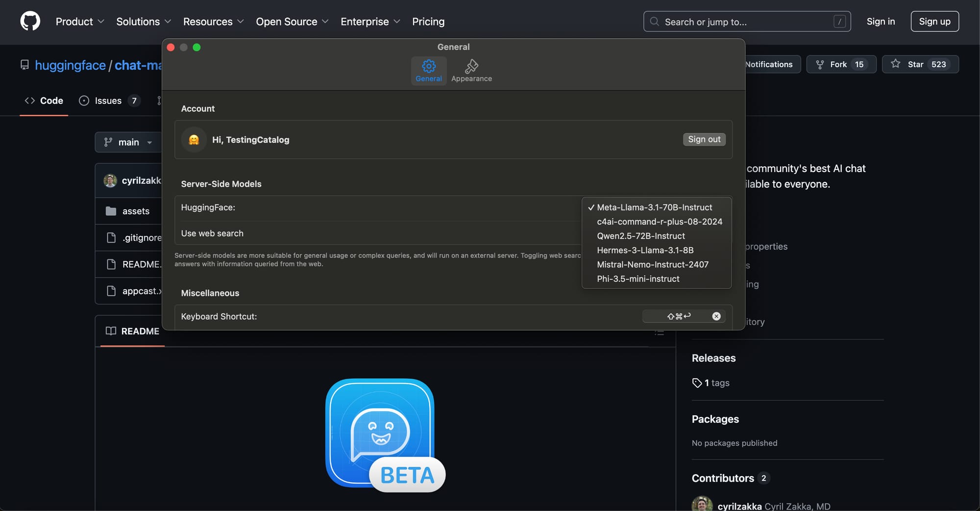The image size is (980, 511).
Task: Click the search magnifier icon
Action: 654,22
